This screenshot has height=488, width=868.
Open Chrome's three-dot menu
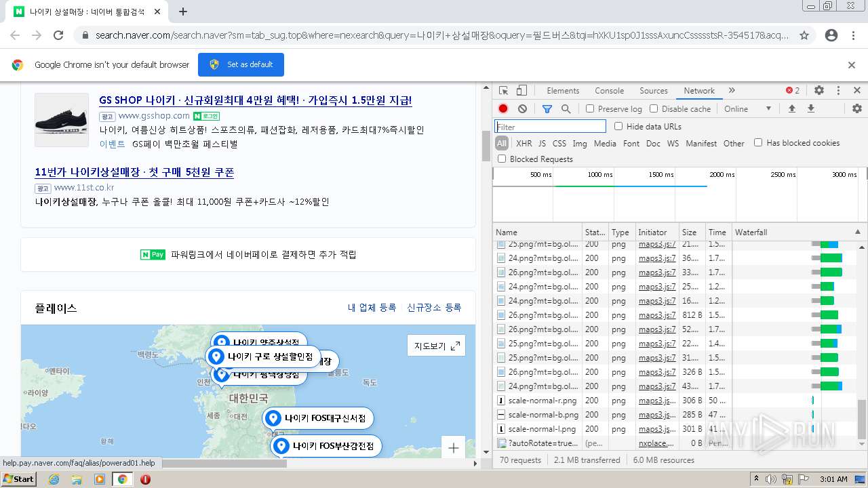pyautogui.click(x=853, y=35)
